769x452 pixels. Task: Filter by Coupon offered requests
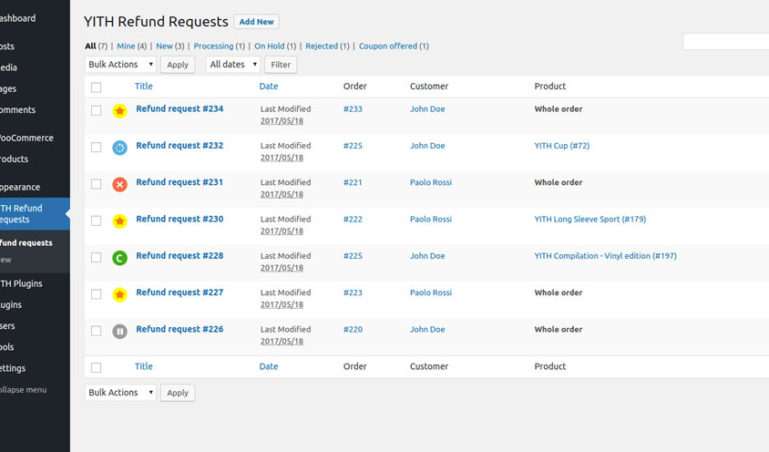(x=388, y=46)
